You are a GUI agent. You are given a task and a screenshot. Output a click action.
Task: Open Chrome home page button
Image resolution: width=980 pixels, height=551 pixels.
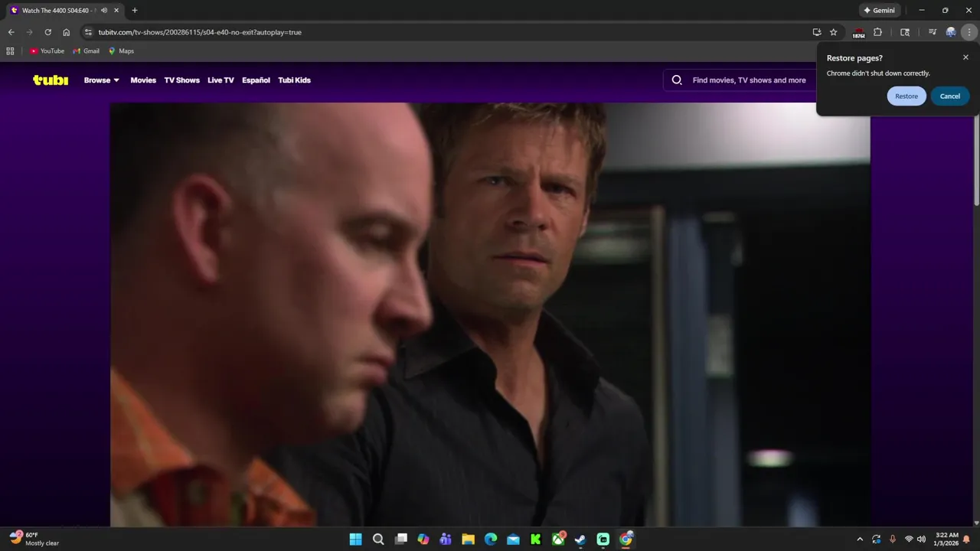coord(67,32)
